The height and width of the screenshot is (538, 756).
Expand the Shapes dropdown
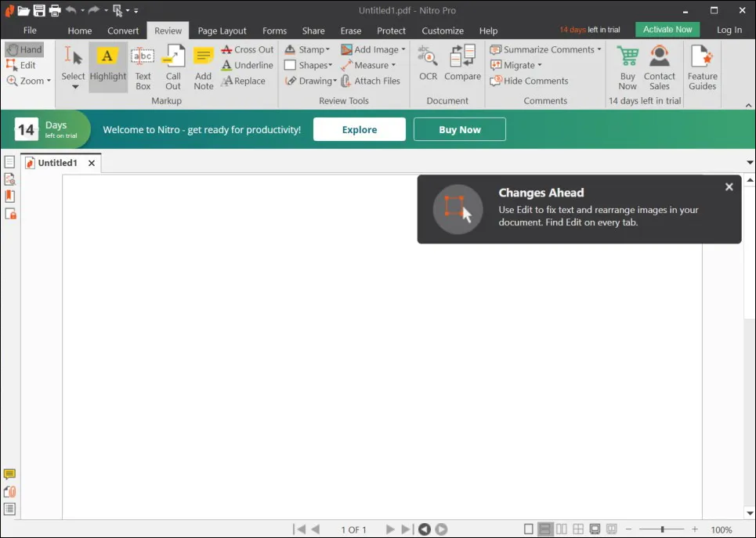[x=309, y=65]
